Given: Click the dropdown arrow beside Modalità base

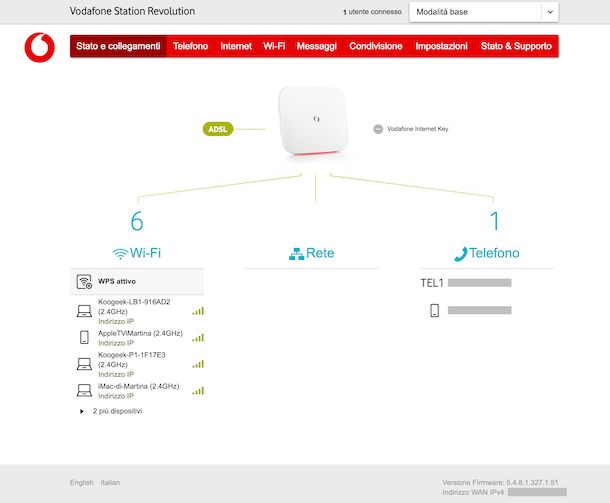Looking at the screenshot, I should (550, 12).
